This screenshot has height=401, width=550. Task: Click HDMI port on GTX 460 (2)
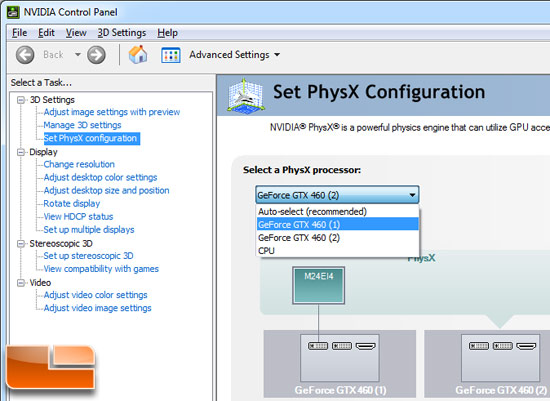(526, 347)
